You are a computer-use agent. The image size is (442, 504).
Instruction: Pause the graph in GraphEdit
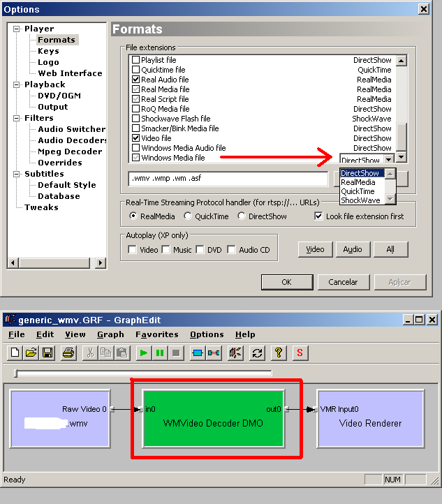[159, 353]
